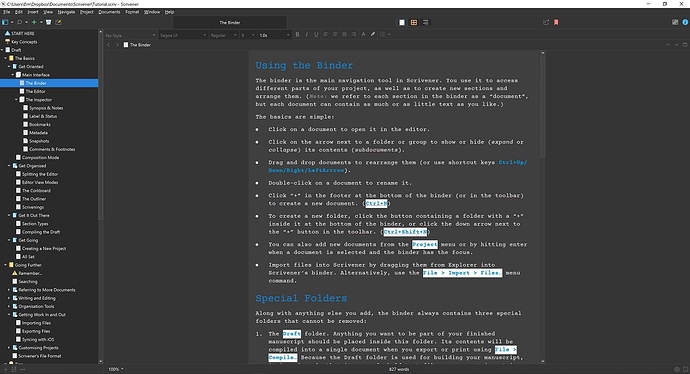Open the Add button dropdown arrow
The image size is (690, 374).
pyautogui.click(x=41, y=22)
